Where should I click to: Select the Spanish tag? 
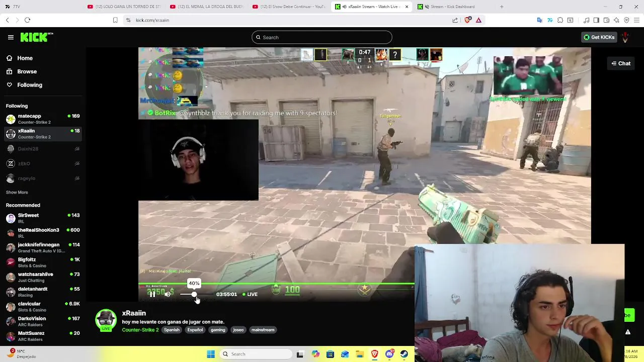coord(172,330)
